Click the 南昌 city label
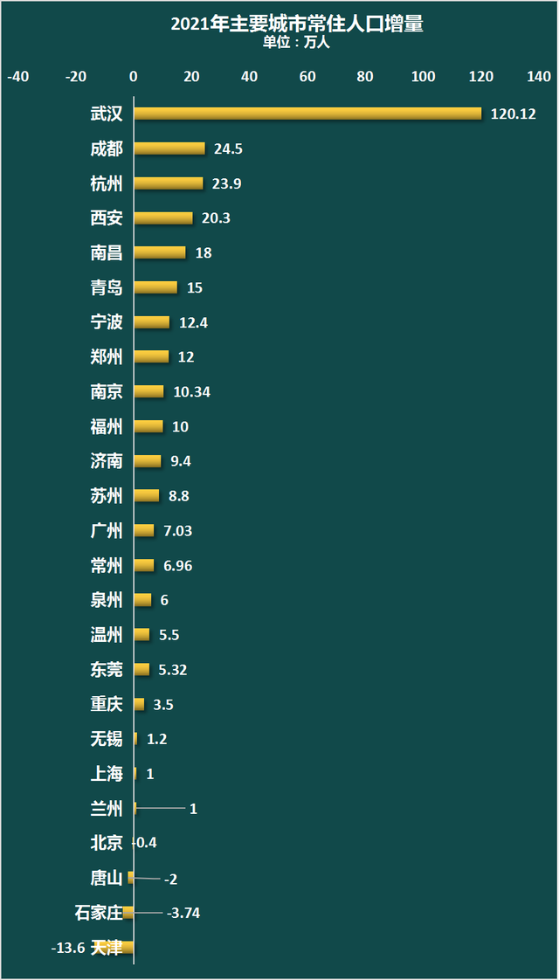Screen dimensions: 559x980 click(x=107, y=253)
